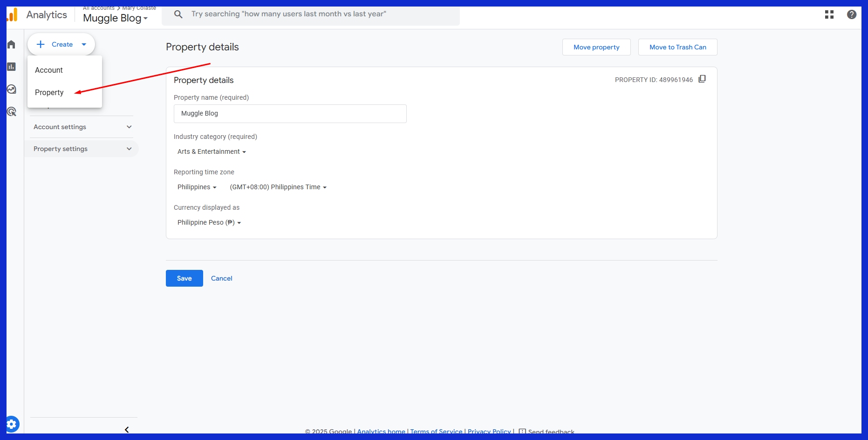Image resolution: width=868 pixels, height=440 pixels.
Task: Choose Account from the Create menu
Action: [x=65, y=70]
